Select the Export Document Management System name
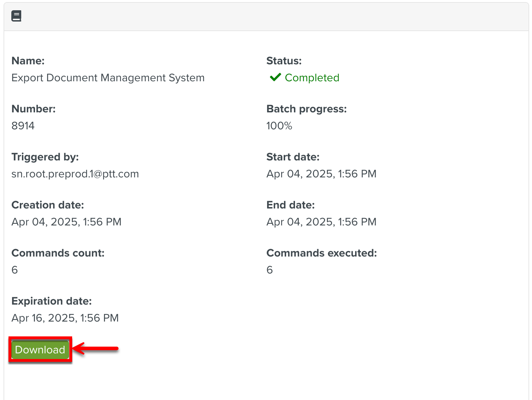The height and width of the screenshot is (400, 532). (x=108, y=78)
